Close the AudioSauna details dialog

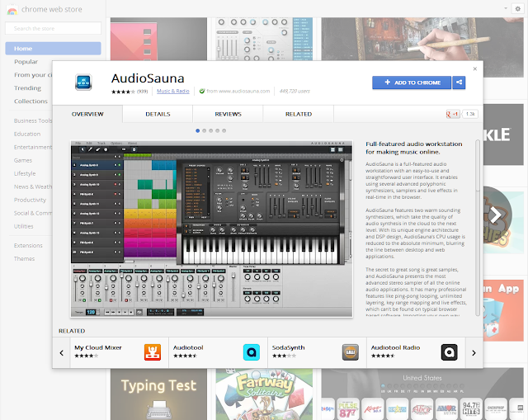click(475, 68)
